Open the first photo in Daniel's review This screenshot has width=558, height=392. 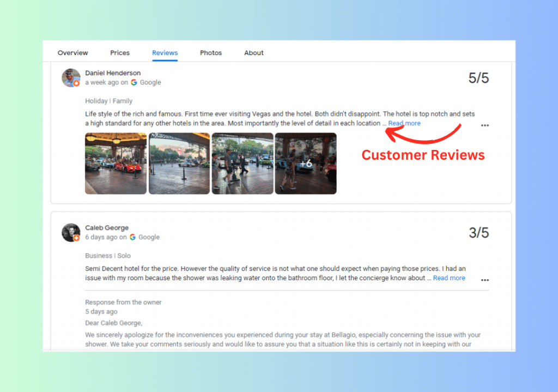click(x=116, y=164)
